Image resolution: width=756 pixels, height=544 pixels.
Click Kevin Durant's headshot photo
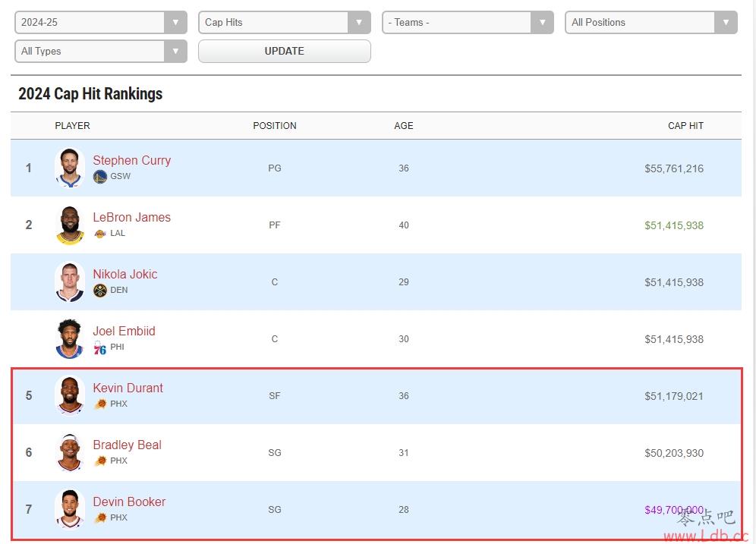point(69,395)
